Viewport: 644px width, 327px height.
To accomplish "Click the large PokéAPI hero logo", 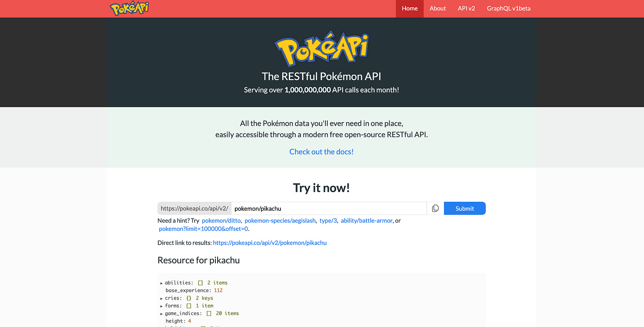I will [322, 50].
